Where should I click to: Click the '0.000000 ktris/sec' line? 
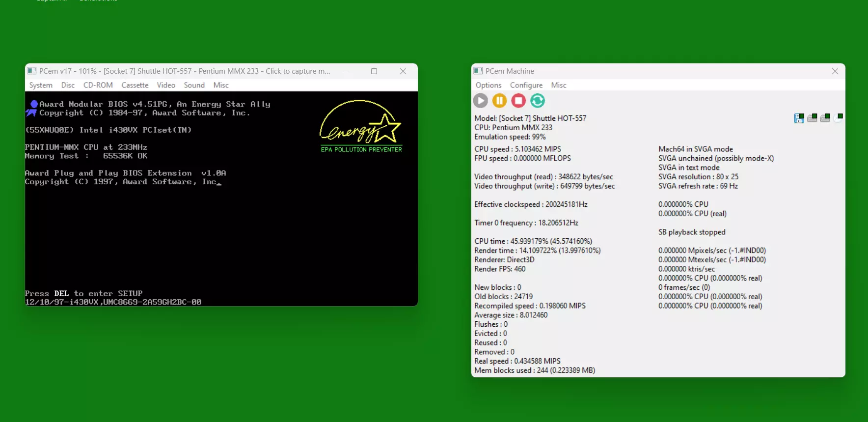point(686,269)
